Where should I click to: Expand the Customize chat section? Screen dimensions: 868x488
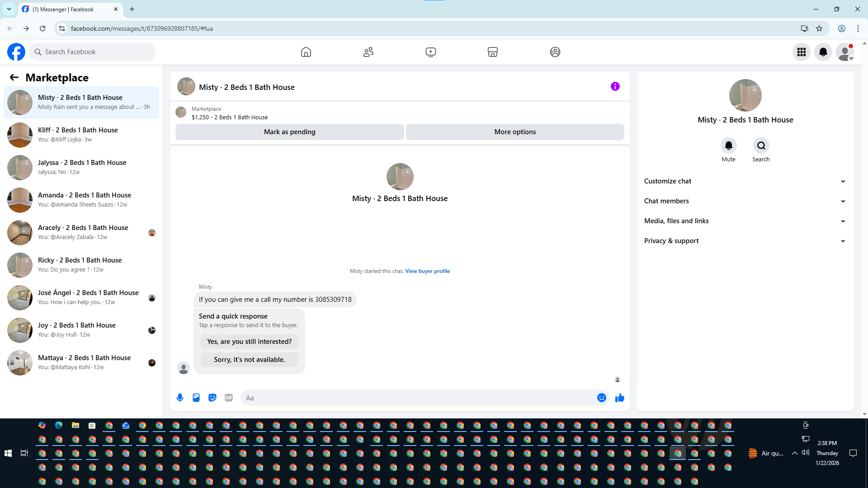pyautogui.click(x=745, y=181)
